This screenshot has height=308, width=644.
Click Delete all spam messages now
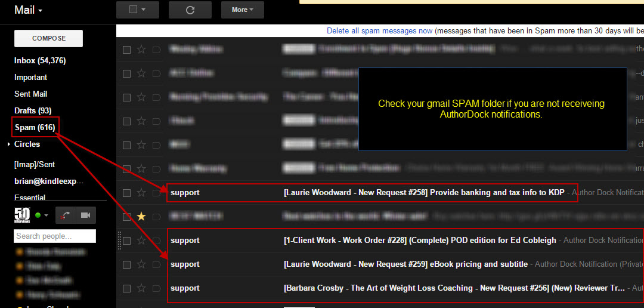(x=379, y=31)
